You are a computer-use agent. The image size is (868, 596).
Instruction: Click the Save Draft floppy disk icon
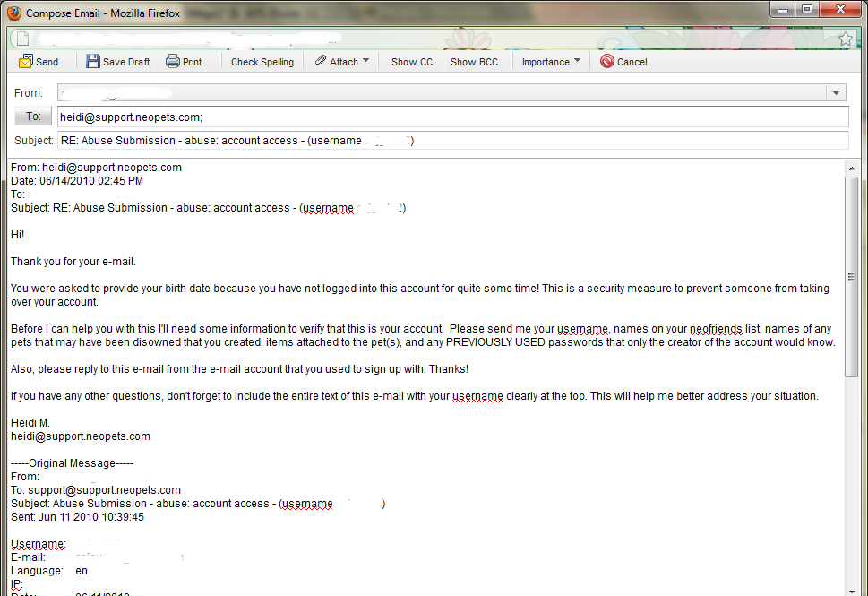click(92, 61)
